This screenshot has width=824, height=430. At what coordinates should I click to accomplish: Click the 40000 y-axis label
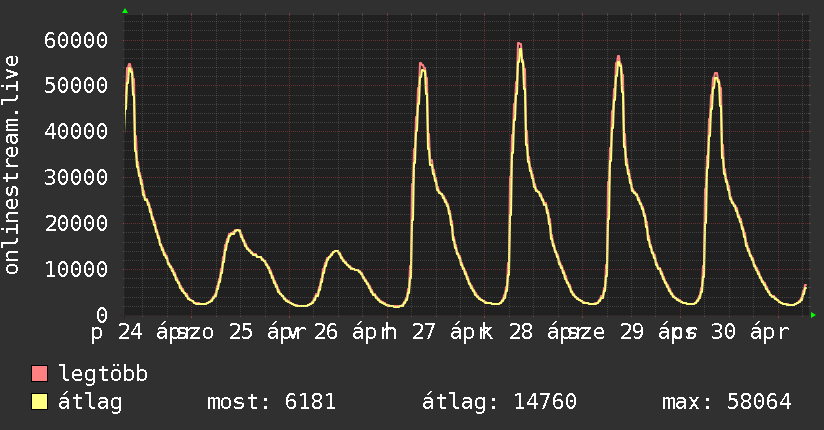coord(76,131)
